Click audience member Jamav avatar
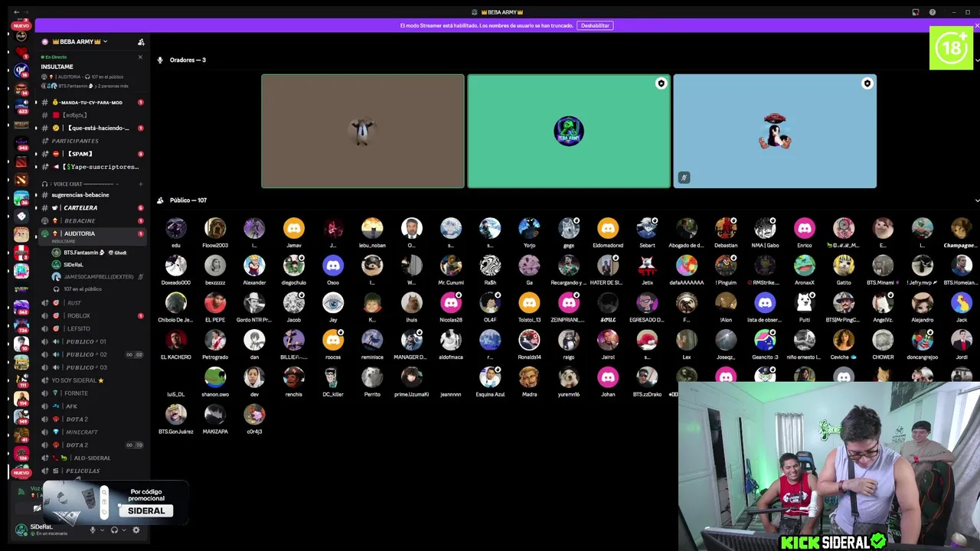The height and width of the screenshot is (551, 980). (x=294, y=228)
